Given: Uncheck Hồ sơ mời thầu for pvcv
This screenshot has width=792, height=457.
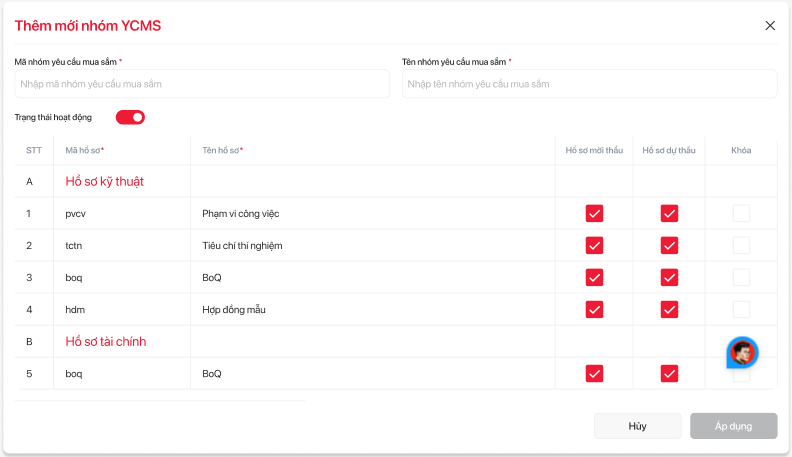Looking at the screenshot, I should [x=594, y=213].
